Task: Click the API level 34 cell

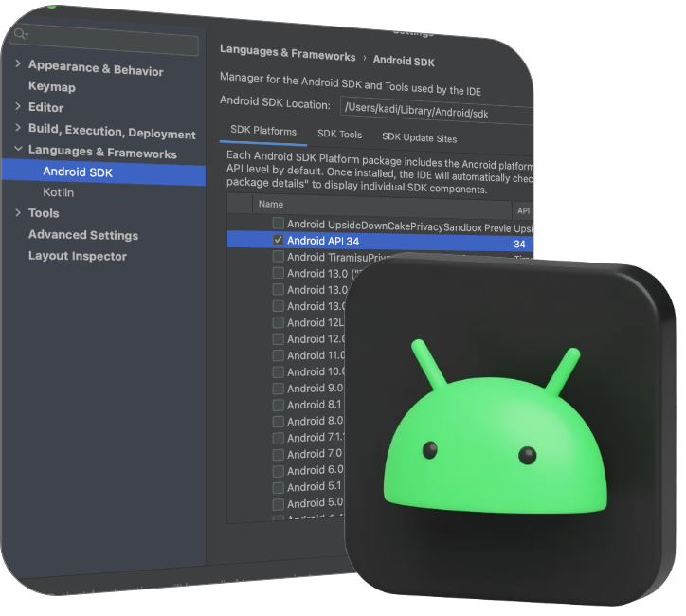Action: coord(520,244)
